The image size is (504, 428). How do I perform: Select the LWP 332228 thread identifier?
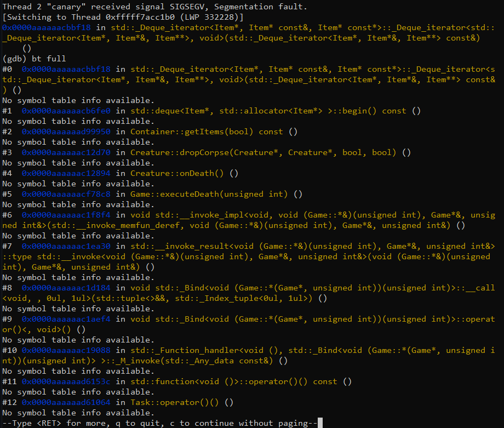click(x=208, y=16)
